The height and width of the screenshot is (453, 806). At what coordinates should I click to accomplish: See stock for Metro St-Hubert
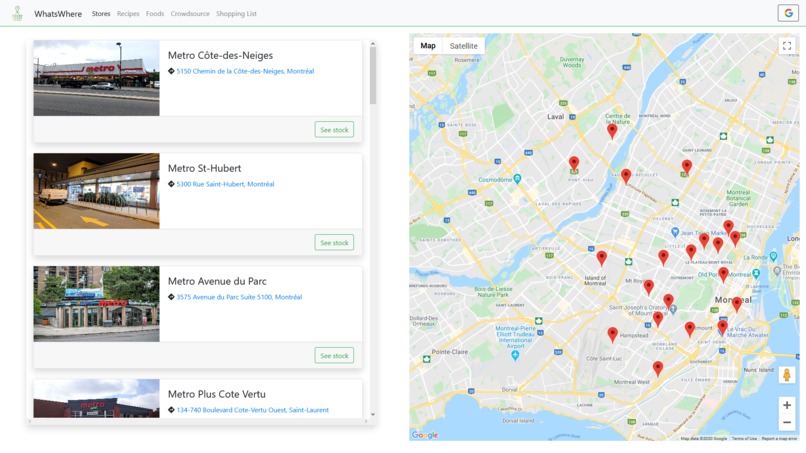click(334, 242)
